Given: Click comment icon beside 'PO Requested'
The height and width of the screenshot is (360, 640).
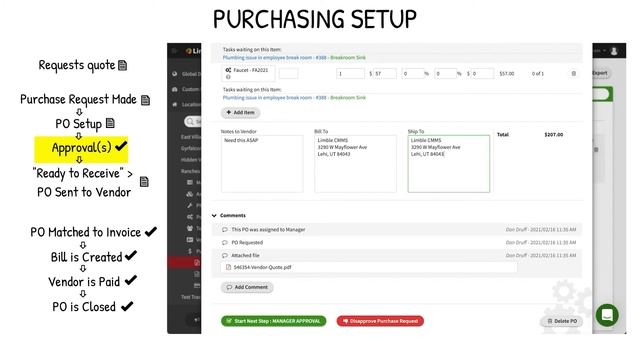Looking at the screenshot, I should point(224,242).
